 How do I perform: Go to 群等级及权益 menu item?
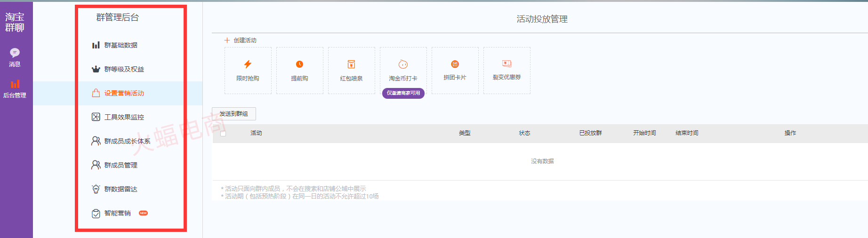[x=124, y=69]
